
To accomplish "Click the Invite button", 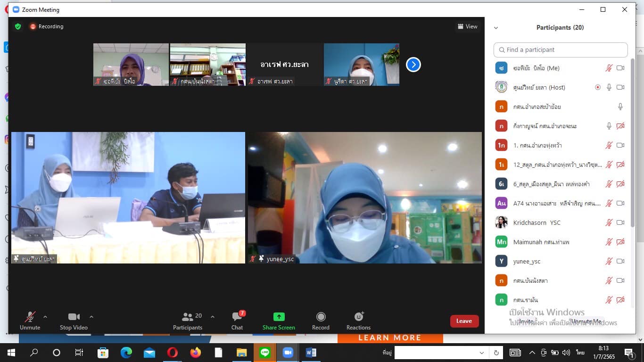I will pos(526,321).
